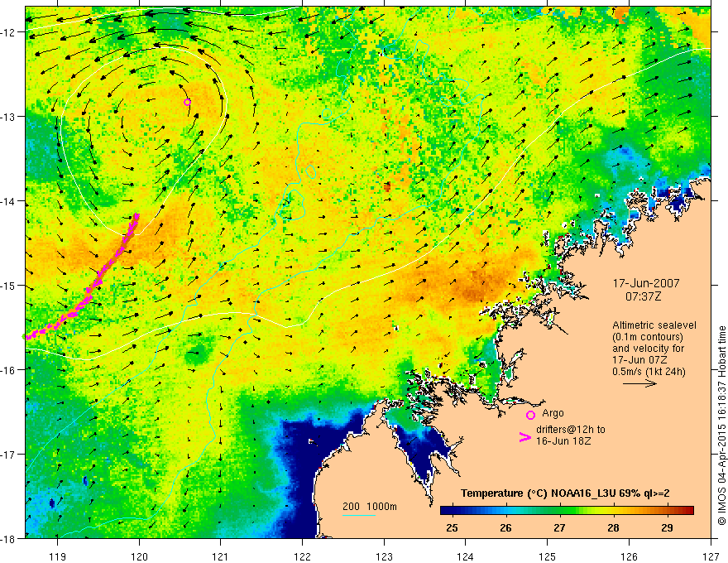The width and height of the screenshot is (728, 563).
Task: Click the '200 1000m' depth contour label
Action: coord(370,507)
